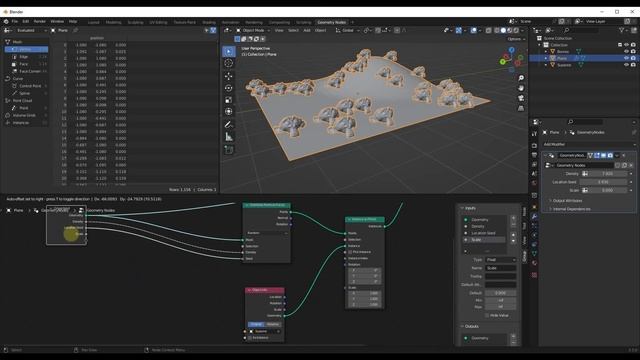This screenshot has width=640, height=360.
Task: Select the Transform tool in the viewport toolbar
Action: click(229, 111)
